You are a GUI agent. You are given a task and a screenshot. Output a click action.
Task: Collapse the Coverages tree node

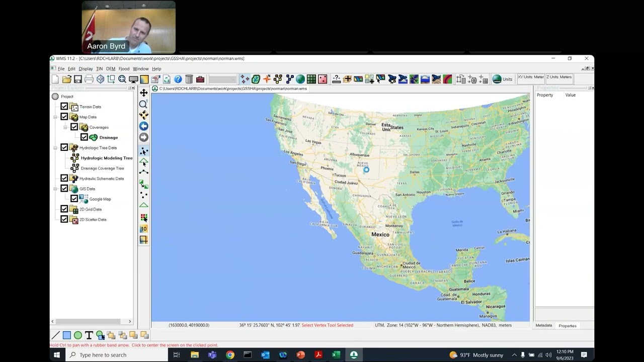tap(65, 127)
